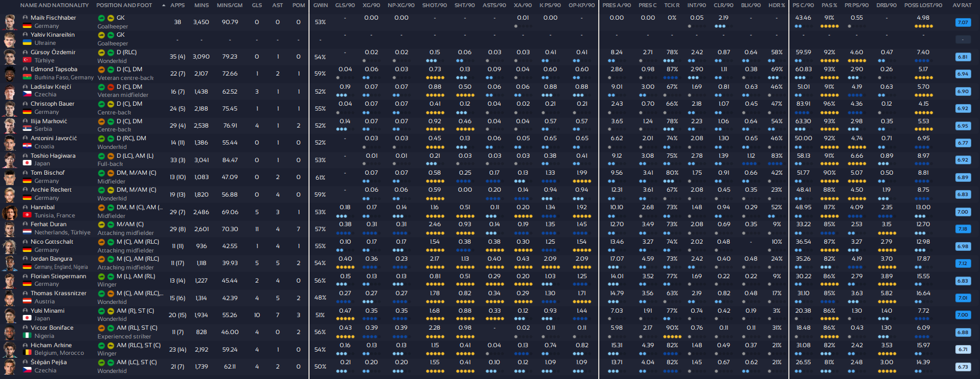Click Ukraine flag under Yakiv Kinareikin
Viewport: 980px width, 379px height.
click(x=27, y=43)
